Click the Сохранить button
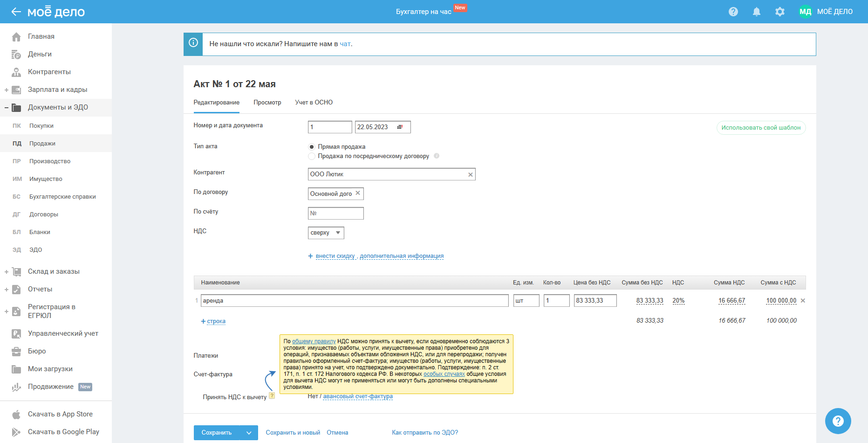Image resolution: width=868 pixels, height=443 pixels. pyautogui.click(x=217, y=433)
